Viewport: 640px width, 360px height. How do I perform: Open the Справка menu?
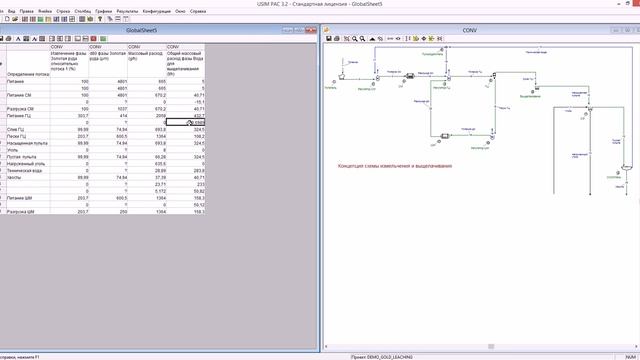point(198,11)
